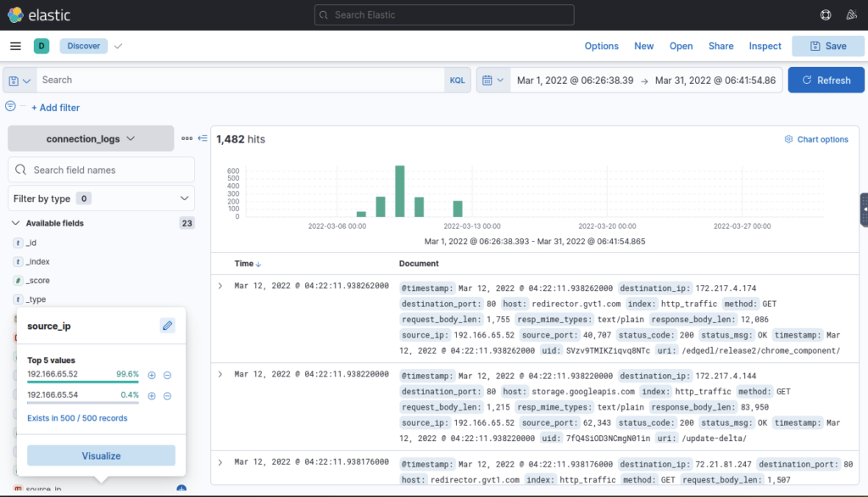Image resolution: width=868 pixels, height=497 pixels.
Task: Open the Share menu
Action: point(721,46)
